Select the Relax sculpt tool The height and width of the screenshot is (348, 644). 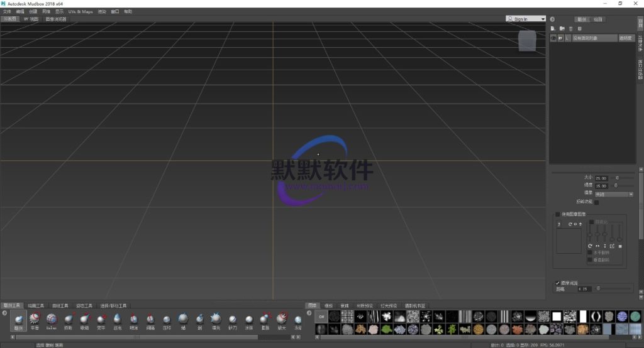point(52,320)
